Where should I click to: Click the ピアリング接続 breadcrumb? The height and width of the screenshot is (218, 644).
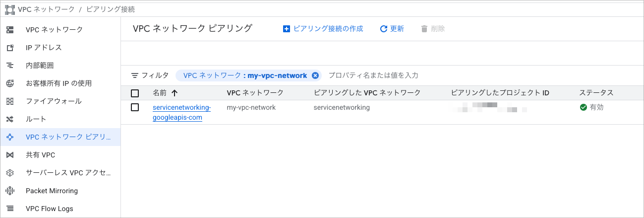coord(110,9)
